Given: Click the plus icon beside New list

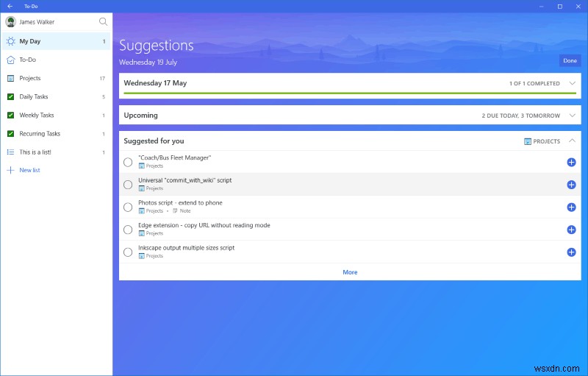Looking at the screenshot, I should 10,170.
